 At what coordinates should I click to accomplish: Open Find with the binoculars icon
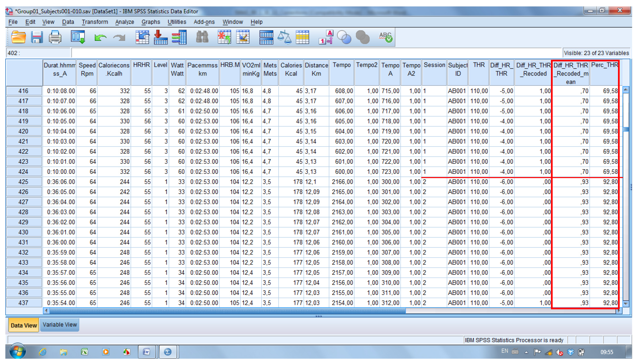click(x=202, y=37)
